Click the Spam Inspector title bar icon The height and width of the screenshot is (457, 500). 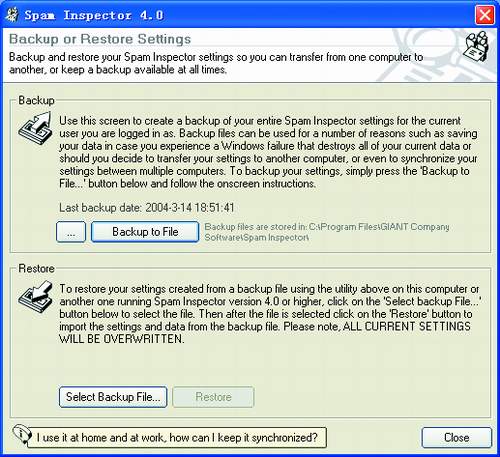12,15
